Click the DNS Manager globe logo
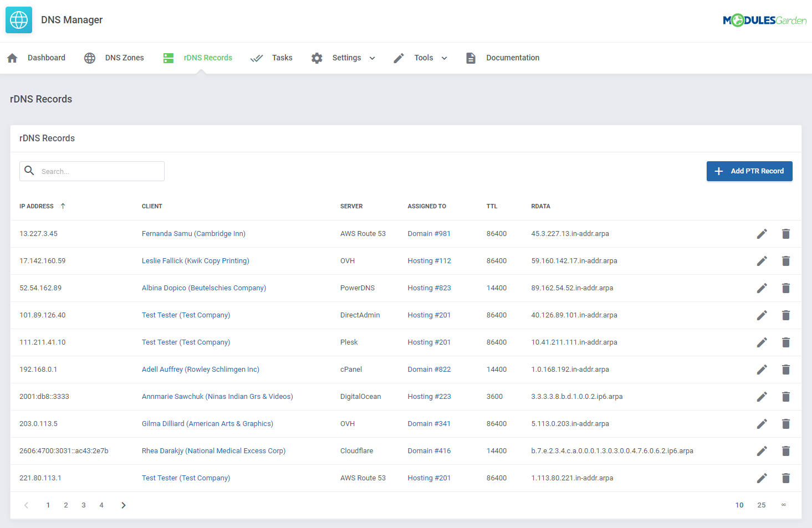The height and width of the screenshot is (528, 812). 18,19
